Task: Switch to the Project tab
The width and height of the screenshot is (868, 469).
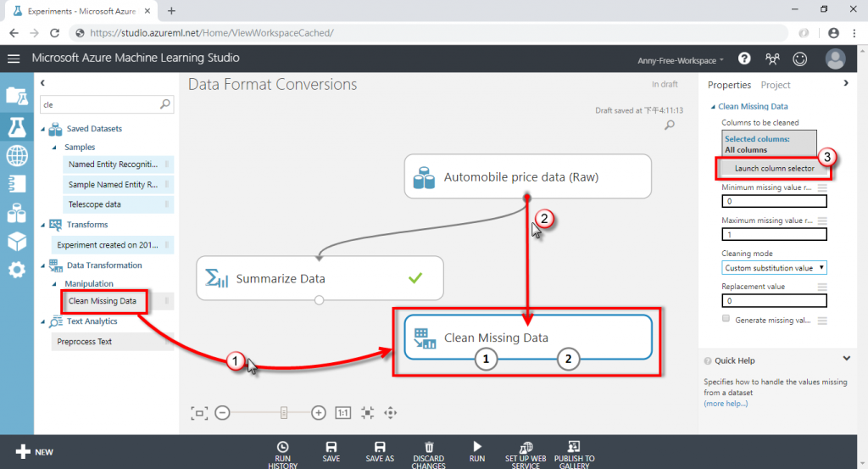Action: (775, 85)
